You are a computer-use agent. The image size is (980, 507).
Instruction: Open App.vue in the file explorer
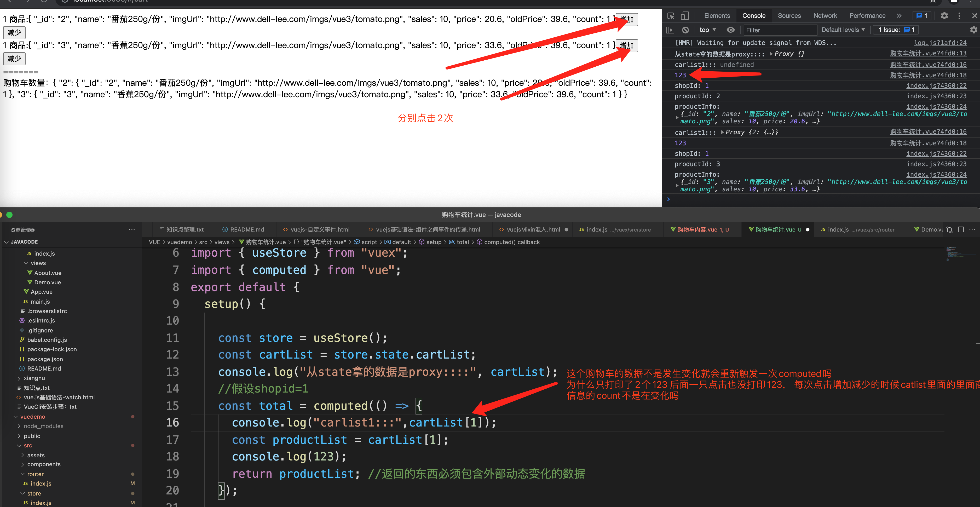(x=42, y=292)
